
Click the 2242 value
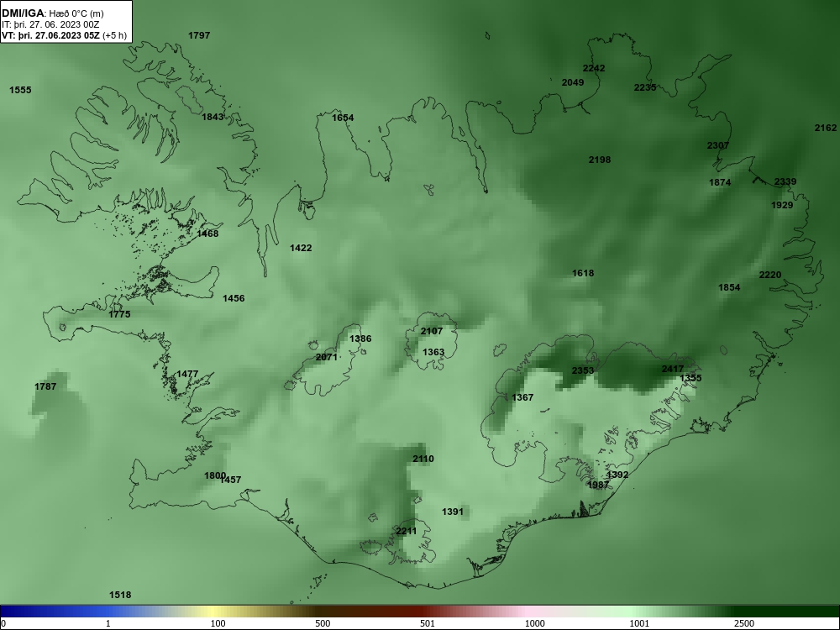(x=594, y=68)
